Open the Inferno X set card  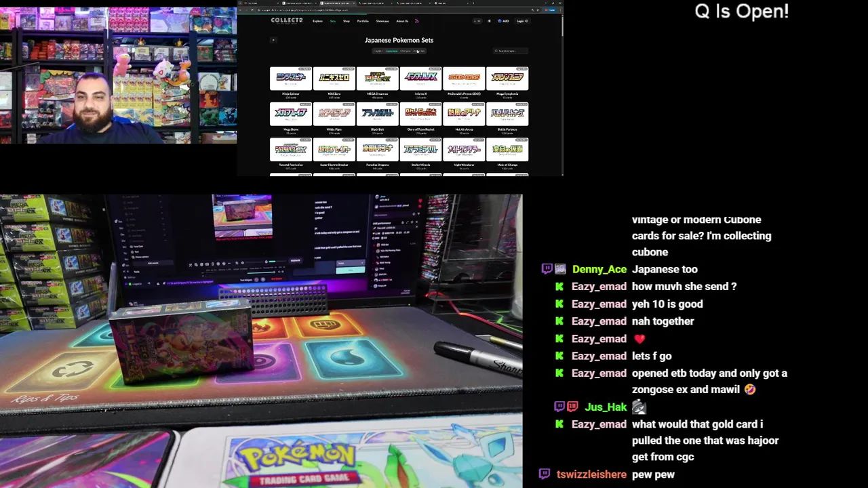[x=421, y=83]
